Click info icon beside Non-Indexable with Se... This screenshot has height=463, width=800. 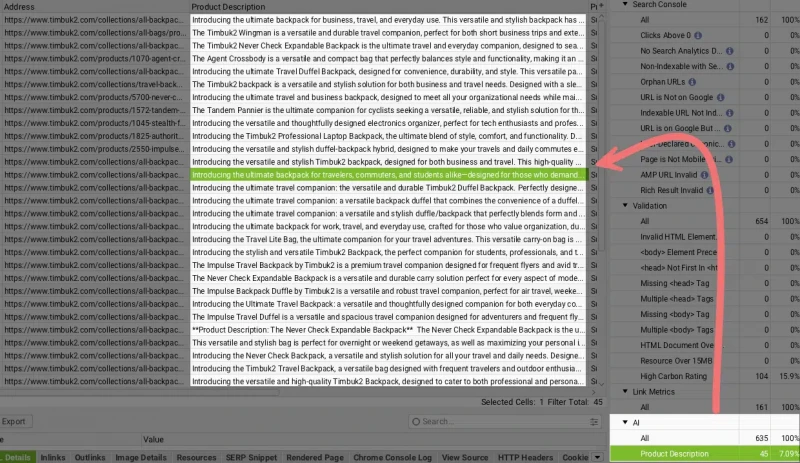pyautogui.click(x=730, y=66)
